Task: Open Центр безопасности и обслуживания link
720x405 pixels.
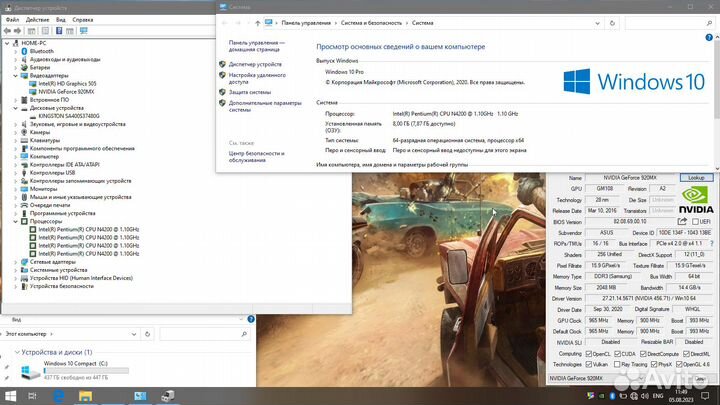Action: (257, 157)
